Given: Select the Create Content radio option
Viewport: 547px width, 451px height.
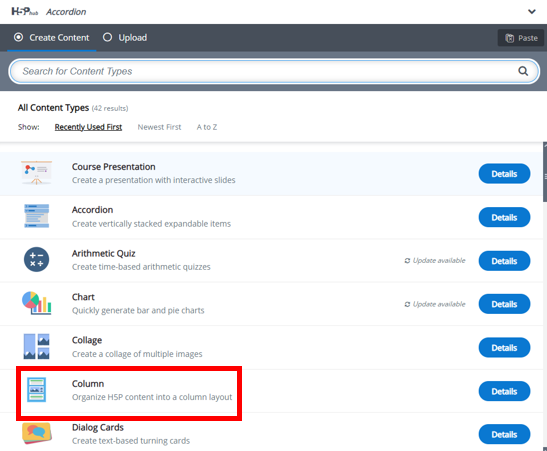Looking at the screenshot, I should coord(52,38).
